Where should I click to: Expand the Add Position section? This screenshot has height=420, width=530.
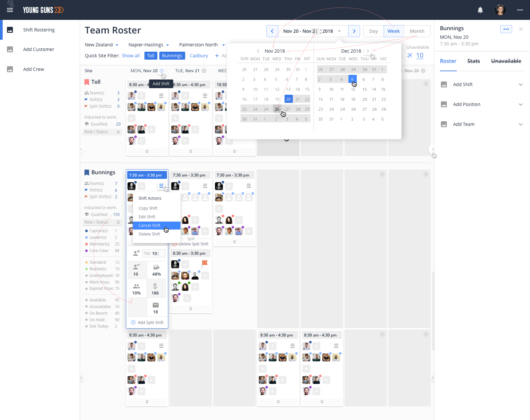point(482,104)
